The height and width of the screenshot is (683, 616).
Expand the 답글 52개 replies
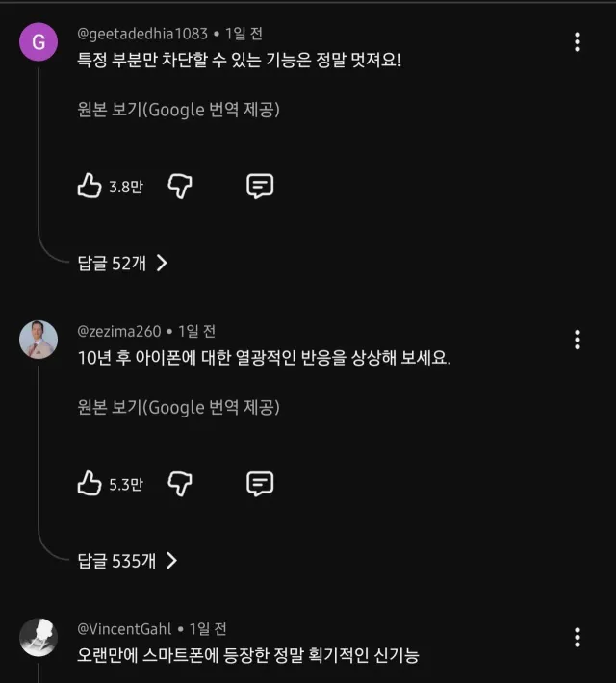122,263
